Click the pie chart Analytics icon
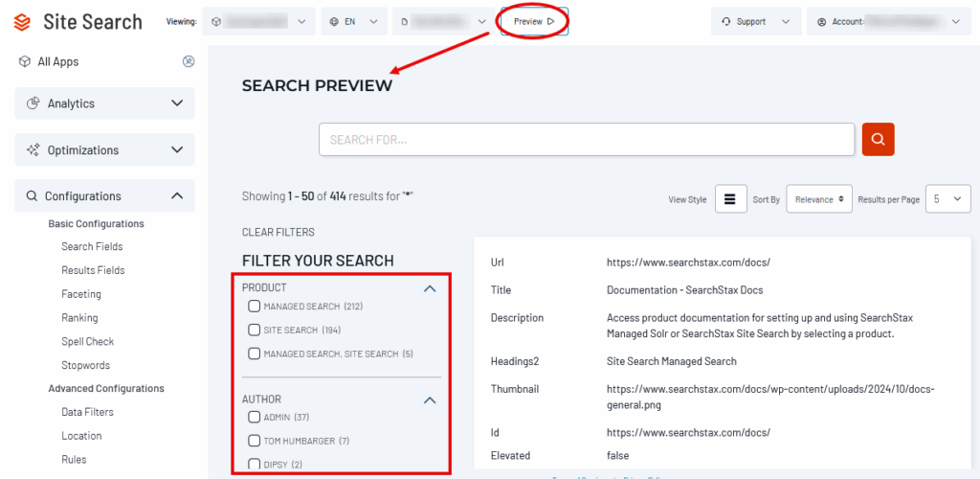980x479 pixels. click(x=33, y=103)
